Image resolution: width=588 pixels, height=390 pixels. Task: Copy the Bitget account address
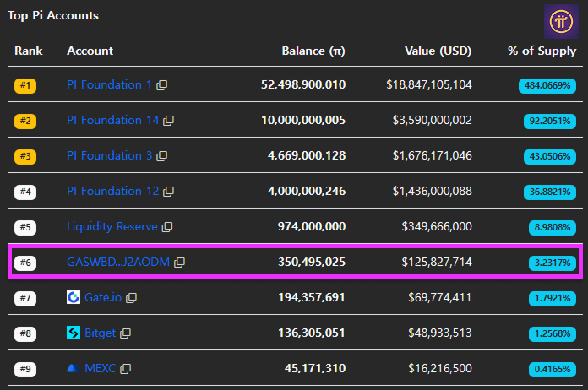[125, 333]
